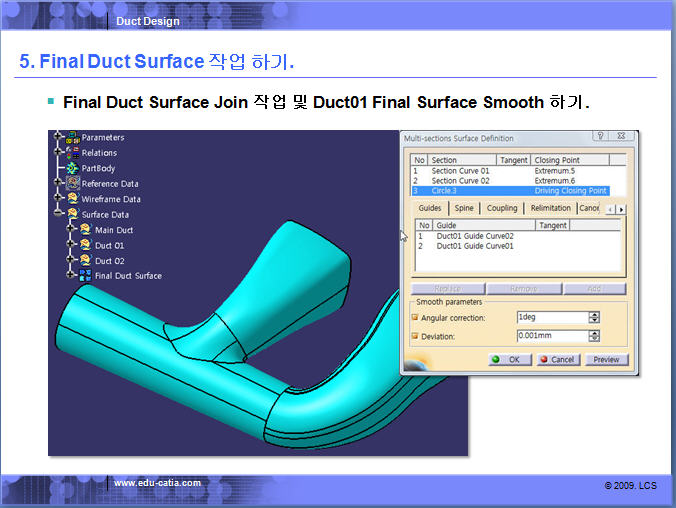Click the Deviation value input field
The width and height of the screenshot is (676, 508).
click(551, 337)
